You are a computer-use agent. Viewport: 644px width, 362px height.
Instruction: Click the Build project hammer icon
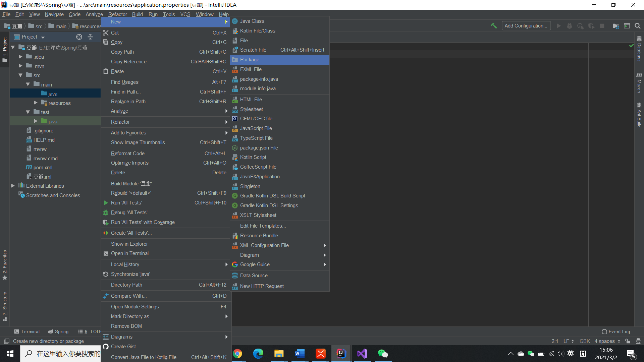[x=494, y=26]
